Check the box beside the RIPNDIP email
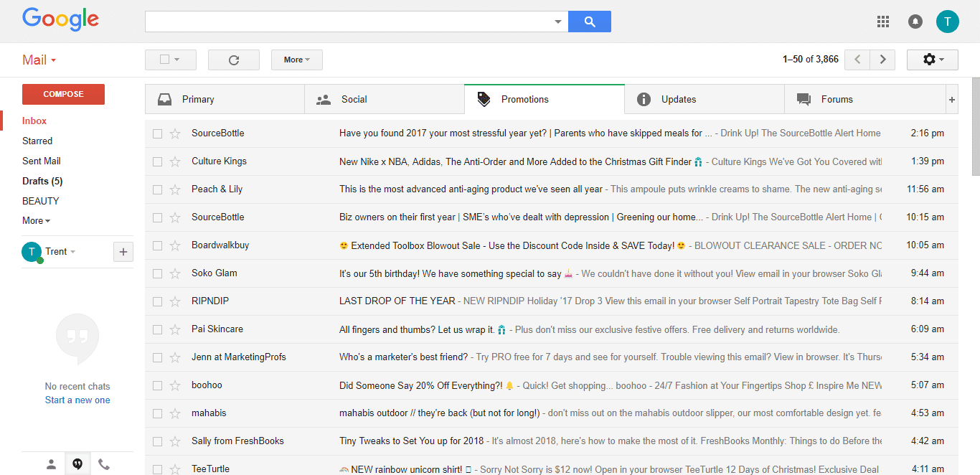 [x=157, y=301]
